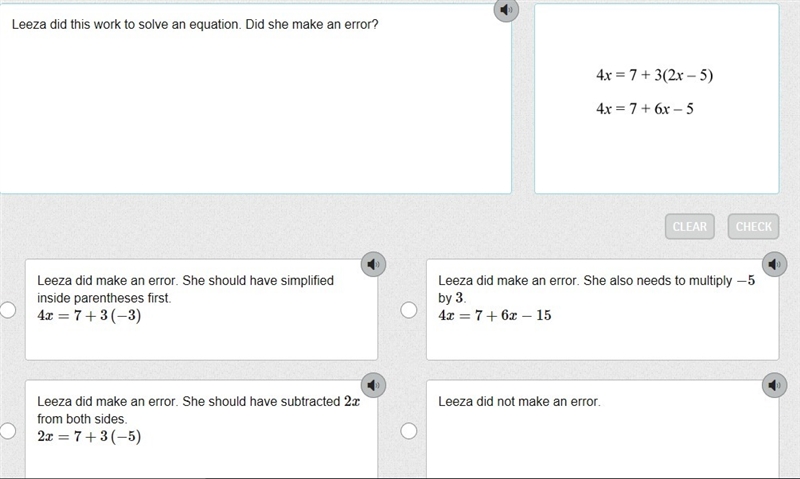Viewport: 800px width, 479px height.
Task: Play audio for 'subtracted 2x' answer
Action: (373, 385)
